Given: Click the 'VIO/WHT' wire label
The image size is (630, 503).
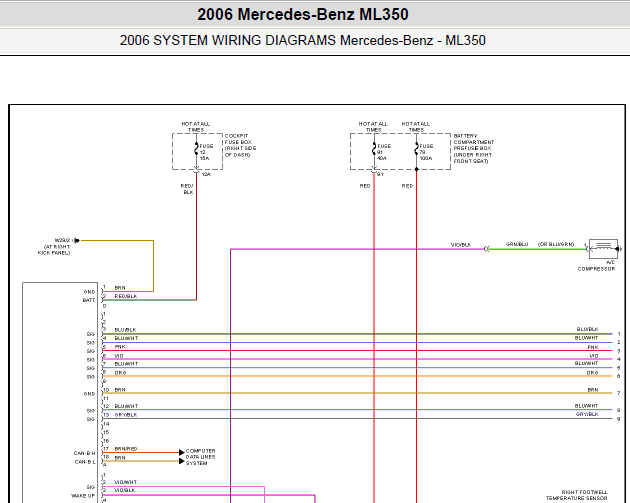Looking at the screenshot, I should 126,482.
